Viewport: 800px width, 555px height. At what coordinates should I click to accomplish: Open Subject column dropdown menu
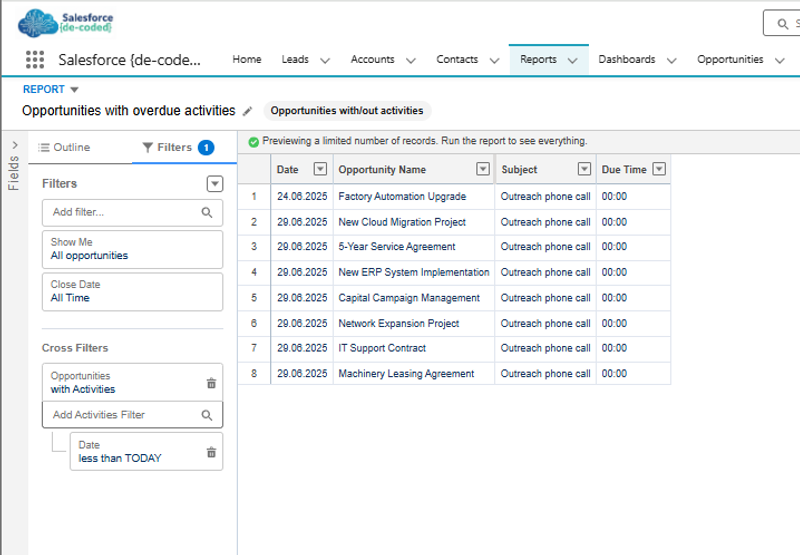(x=584, y=169)
